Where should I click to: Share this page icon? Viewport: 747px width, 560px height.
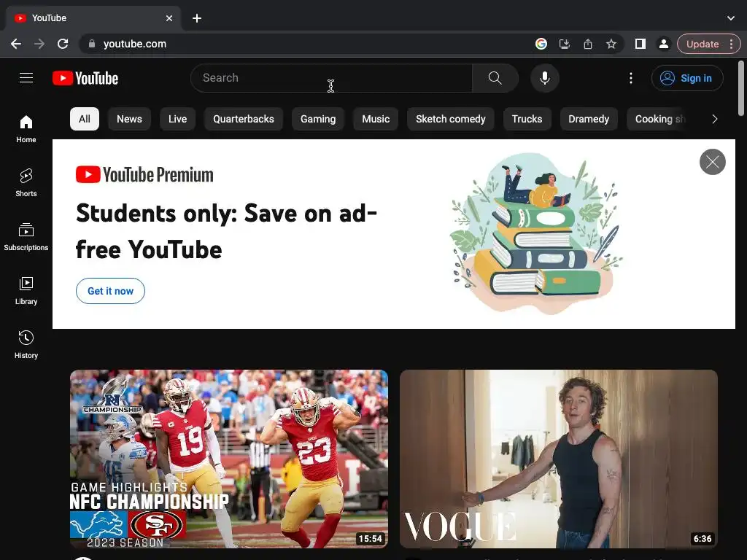(588, 44)
